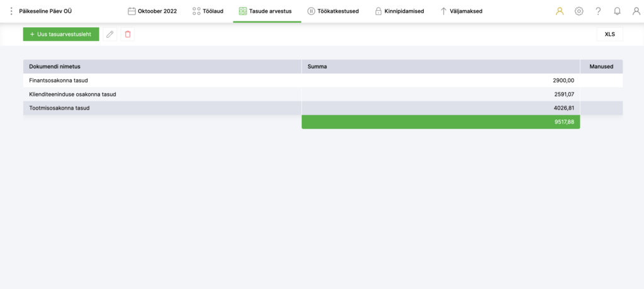Click the Töölaud four-circles icon
This screenshot has height=289, width=644.
[196, 11]
